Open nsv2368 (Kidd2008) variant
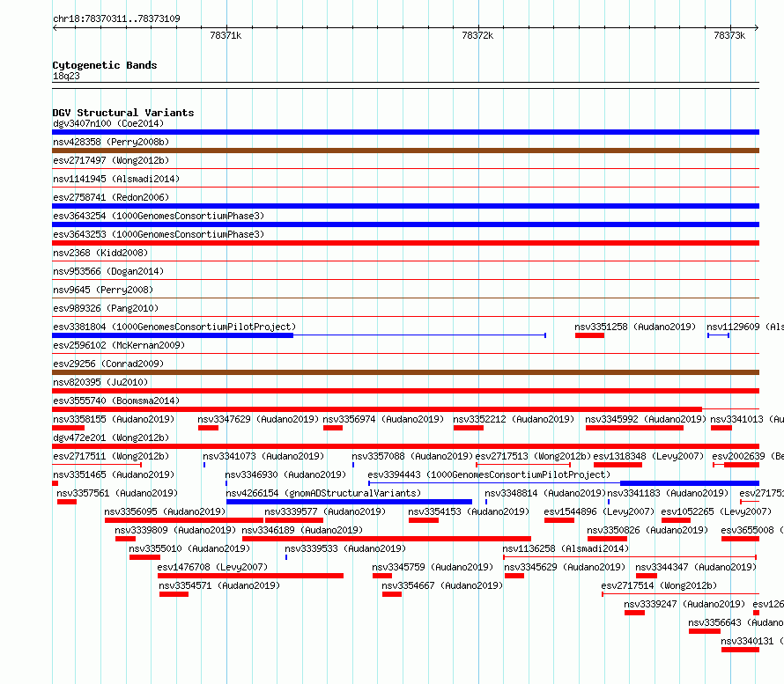 click(100, 253)
